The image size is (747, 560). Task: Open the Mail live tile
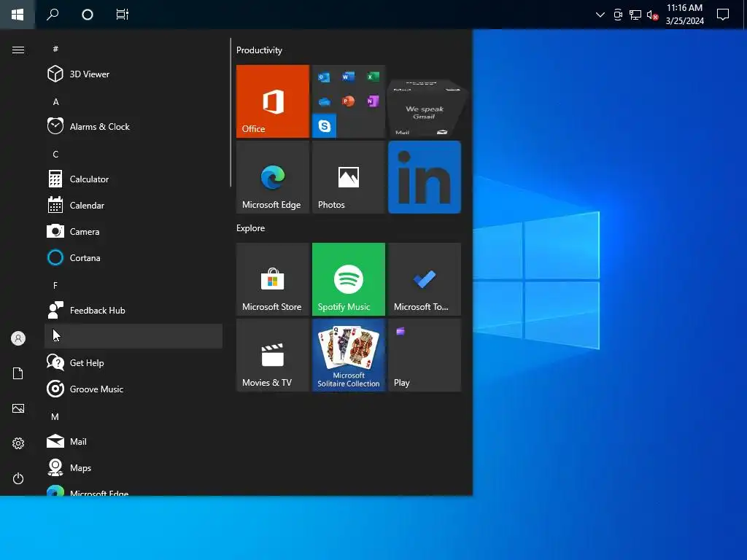point(425,108)
